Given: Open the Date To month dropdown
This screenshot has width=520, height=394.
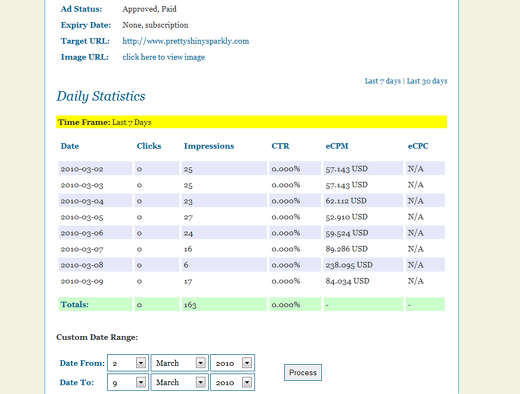Looking at the screenshot, I should coord(179,382).
